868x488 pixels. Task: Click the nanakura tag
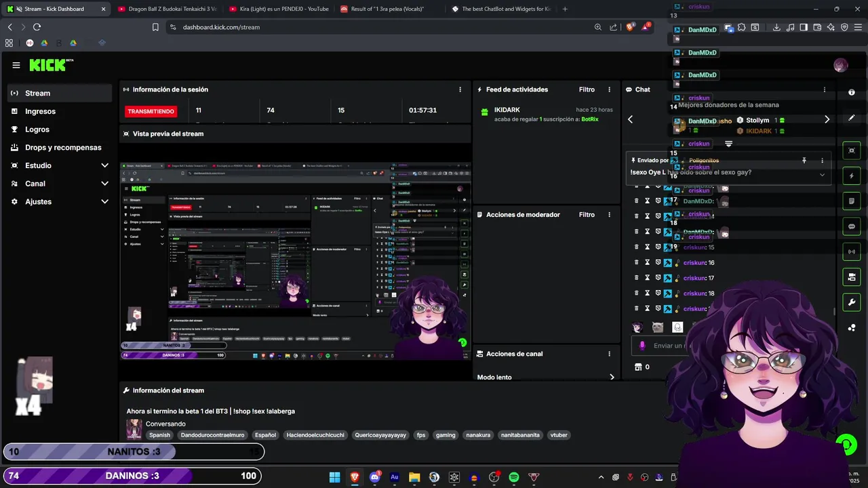point(478,435)
